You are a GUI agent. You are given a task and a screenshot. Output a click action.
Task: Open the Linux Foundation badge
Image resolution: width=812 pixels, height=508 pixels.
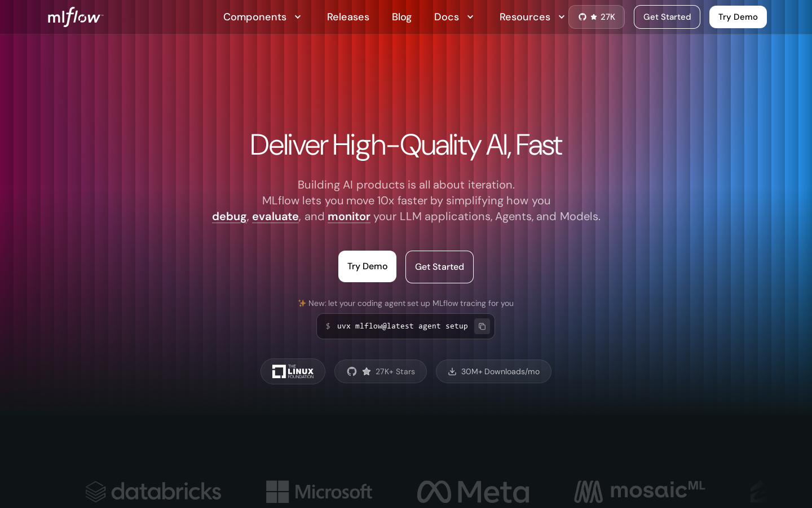tap(293, 371)
